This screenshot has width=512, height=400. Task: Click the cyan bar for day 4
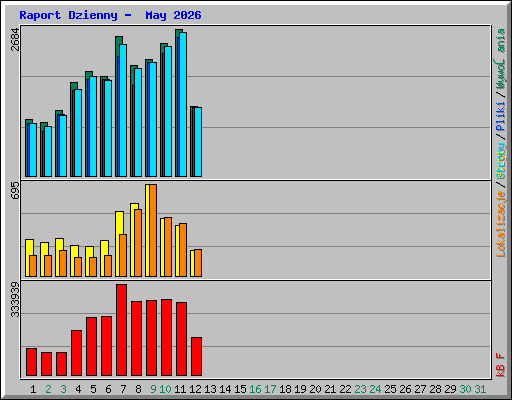click(x=78, y=133)
